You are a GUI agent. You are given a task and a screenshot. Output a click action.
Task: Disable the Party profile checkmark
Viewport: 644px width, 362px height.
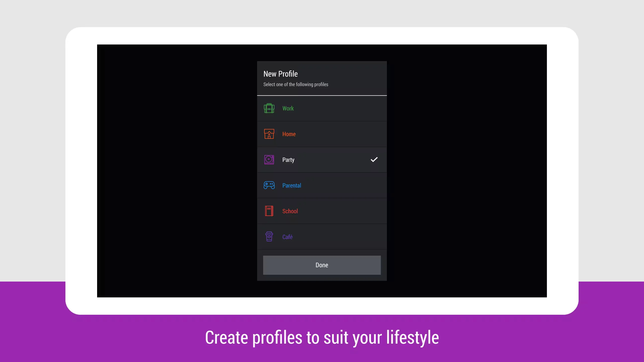(374, 160)
